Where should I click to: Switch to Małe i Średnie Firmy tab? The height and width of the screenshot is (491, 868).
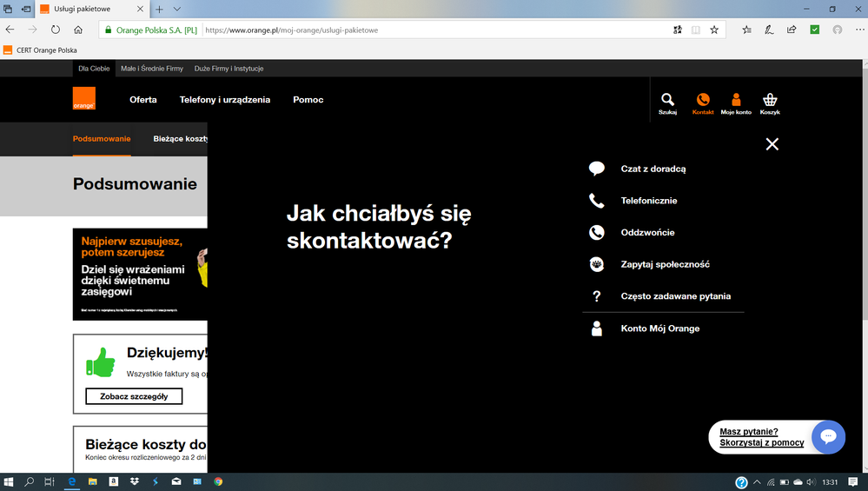152,69
